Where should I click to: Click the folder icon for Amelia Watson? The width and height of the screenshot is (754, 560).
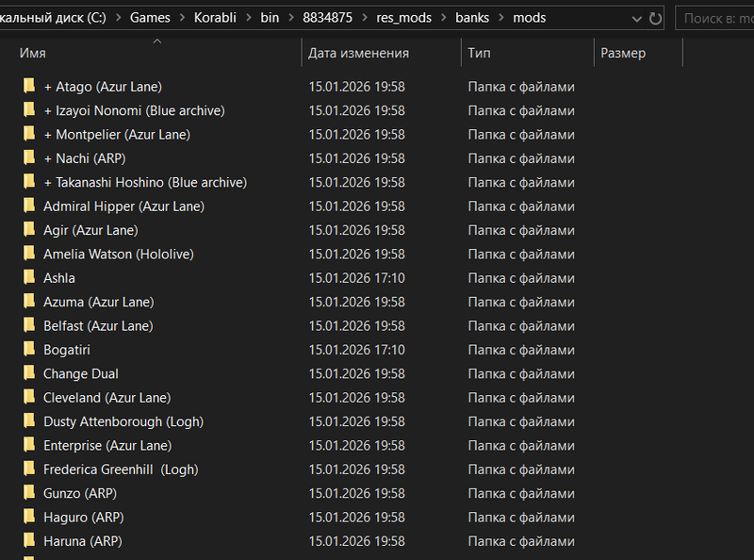tap(29, 255)
